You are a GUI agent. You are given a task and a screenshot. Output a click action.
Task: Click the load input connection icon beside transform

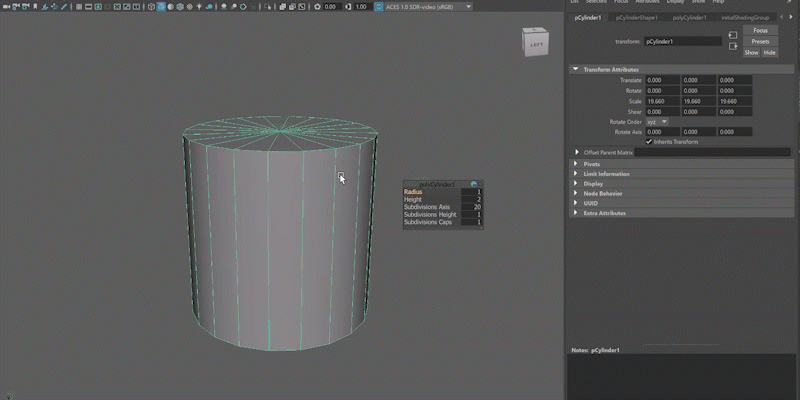(733, 36)
